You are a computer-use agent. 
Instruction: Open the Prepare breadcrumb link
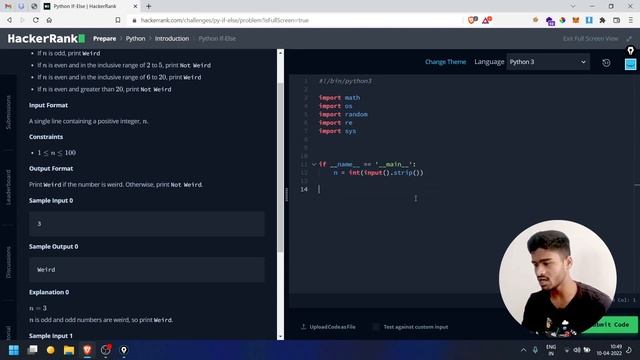[x=104, y=39]
